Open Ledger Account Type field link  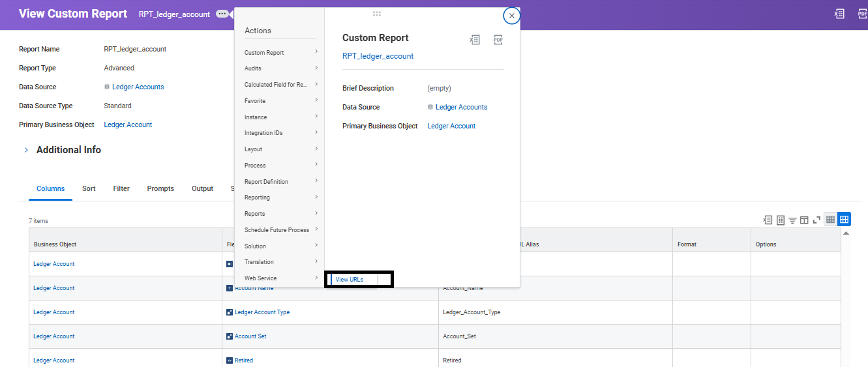click(x=262, y=312)
